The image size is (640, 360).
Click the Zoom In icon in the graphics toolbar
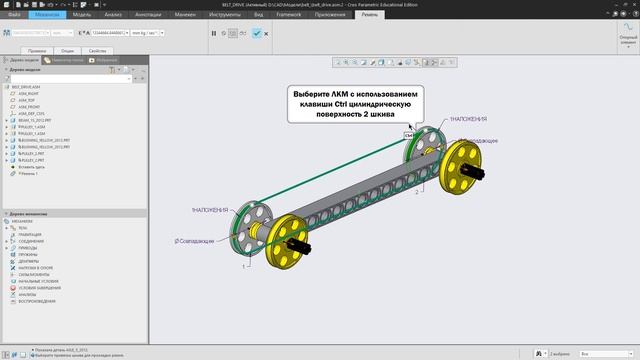pos(346,62)
